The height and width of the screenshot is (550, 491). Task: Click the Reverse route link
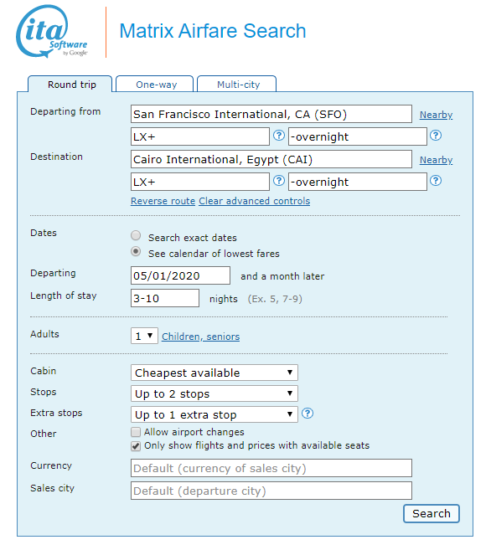(x=163, y=201)
